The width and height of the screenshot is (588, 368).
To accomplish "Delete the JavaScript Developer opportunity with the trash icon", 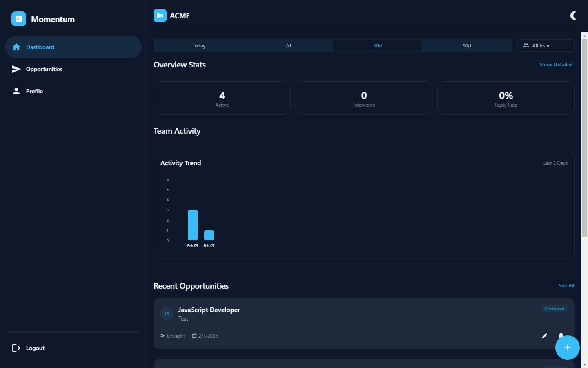I will (x=561, y=336).
